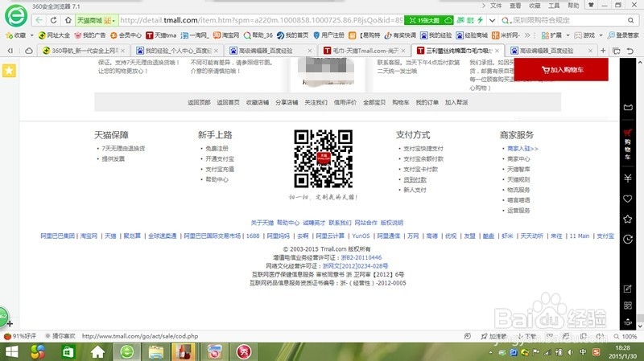The image size is (644, 361).
Task: Click the QR code icon in right sidebar
Action: tap(628, 306)
